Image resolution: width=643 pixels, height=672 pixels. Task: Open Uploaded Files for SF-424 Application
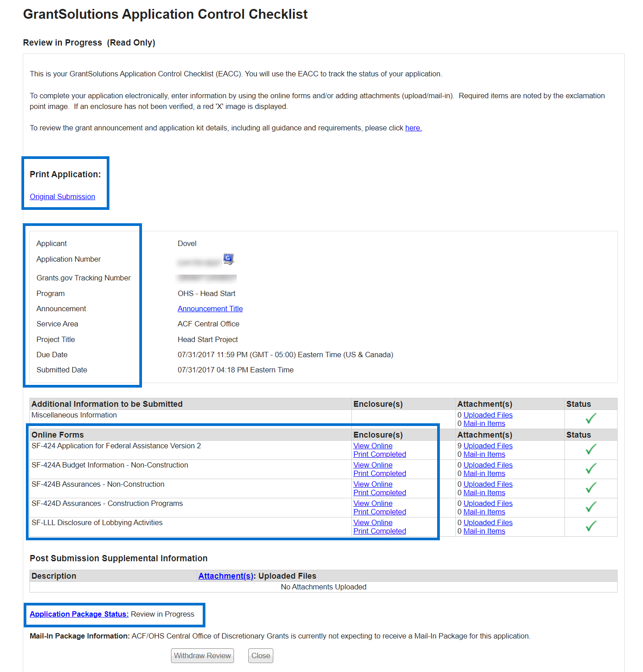[x=488, y=446]
